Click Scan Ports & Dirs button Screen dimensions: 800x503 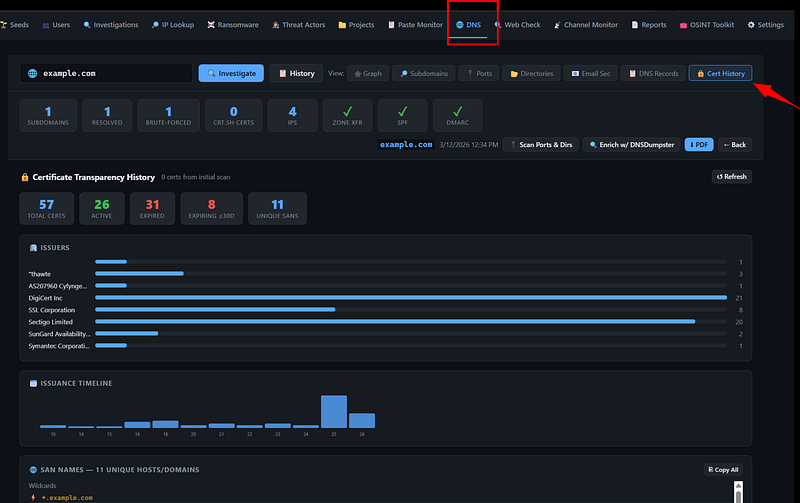point(540,144)
